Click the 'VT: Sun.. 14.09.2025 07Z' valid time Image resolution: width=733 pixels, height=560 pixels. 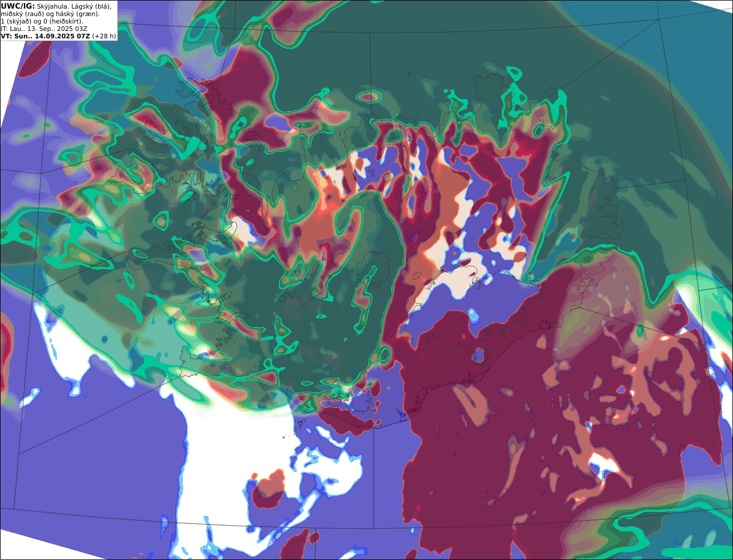coord(45,36)
